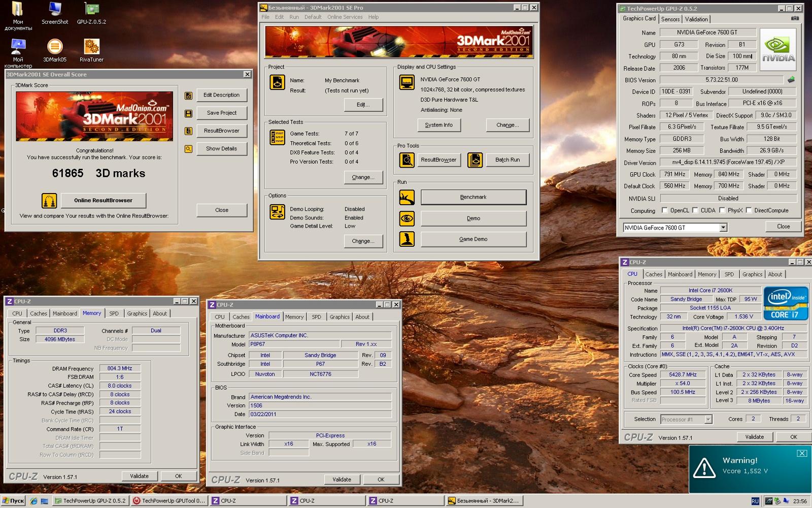Viewport: 812px width, 508px height.
Task: Click the TechPowerUp GPU-Z 0.5.2 taskbar button
Action: pos(90,501)
